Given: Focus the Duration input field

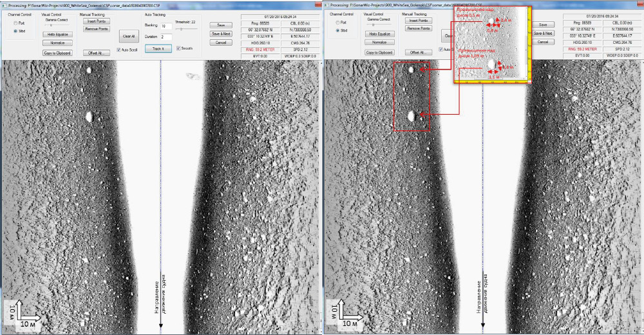Looking at the screenshot, I should pos(166,37).
